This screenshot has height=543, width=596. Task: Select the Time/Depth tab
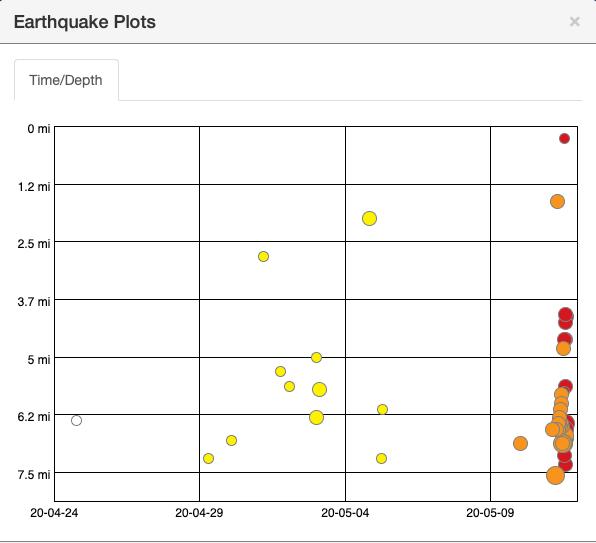(x=66, y=80)
